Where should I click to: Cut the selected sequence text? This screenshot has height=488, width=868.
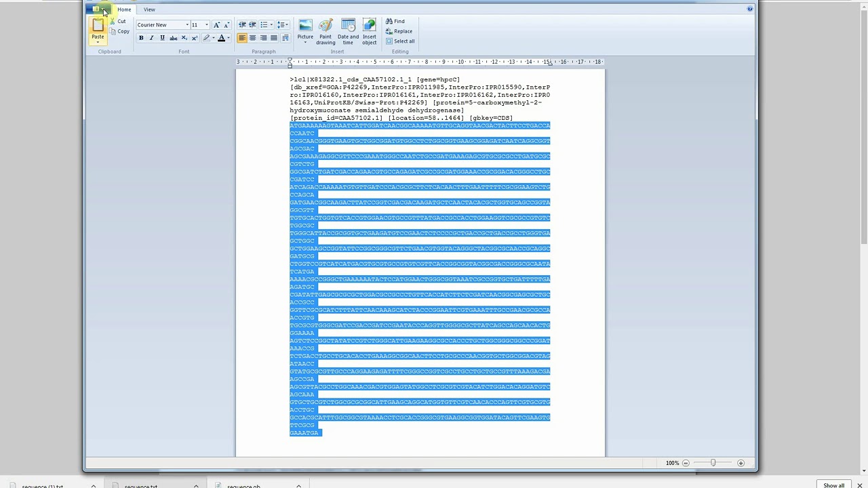(x=119, y=21)
